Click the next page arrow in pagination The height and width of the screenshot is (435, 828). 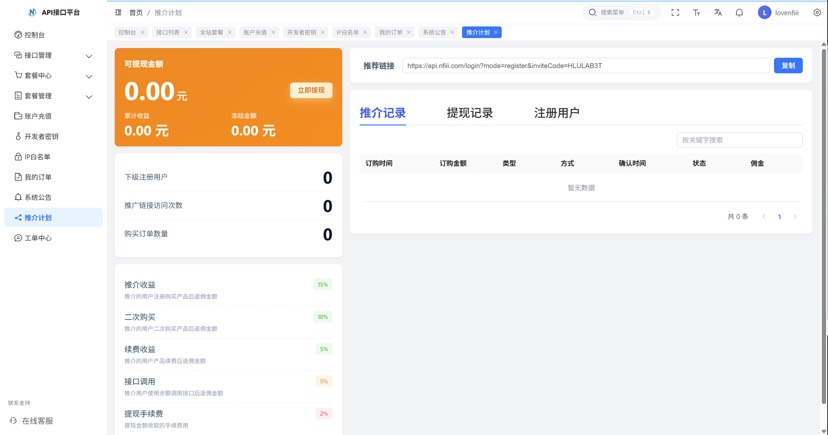[795, 217]
